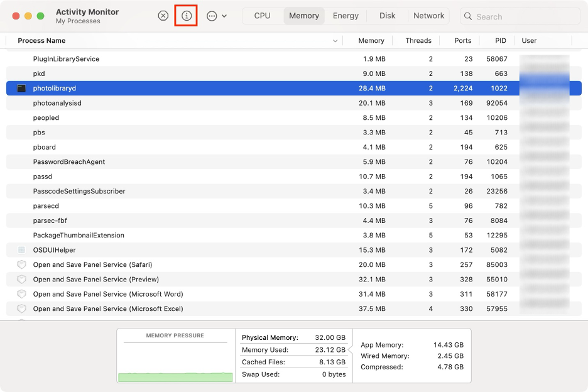Click the shield icon beside Open and Save Panel Service (Safari)

[x=21, y=264]
